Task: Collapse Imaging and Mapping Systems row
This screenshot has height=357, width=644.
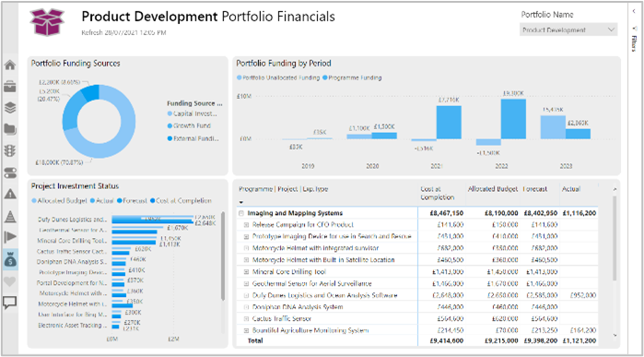Action: point(240,213)
